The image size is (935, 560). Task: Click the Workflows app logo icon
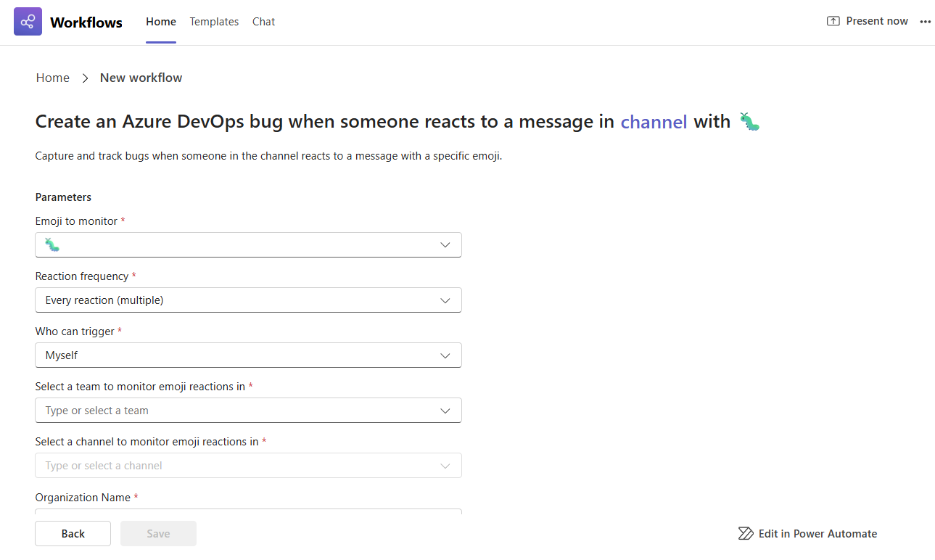coord(28,22)
